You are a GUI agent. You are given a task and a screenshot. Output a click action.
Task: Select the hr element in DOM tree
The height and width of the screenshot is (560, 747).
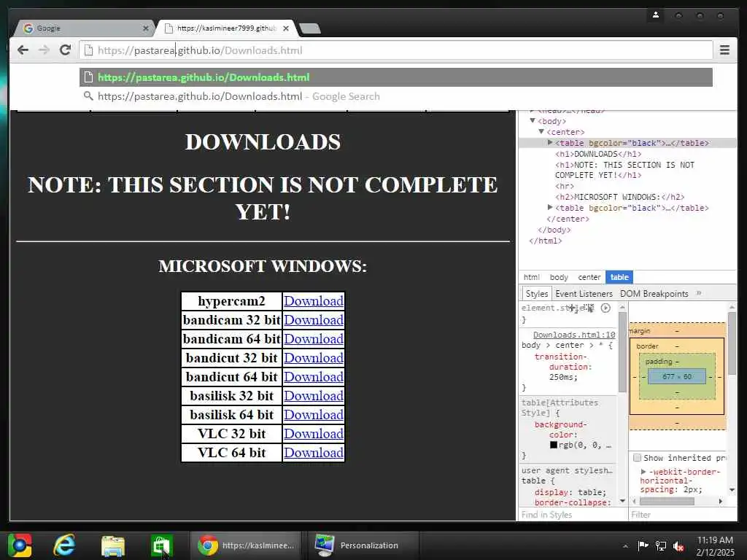[x=565, y=186]
